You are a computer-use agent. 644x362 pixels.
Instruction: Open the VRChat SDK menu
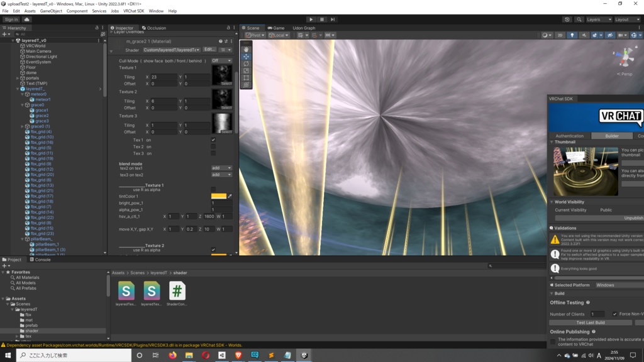[x=133, y=11]
